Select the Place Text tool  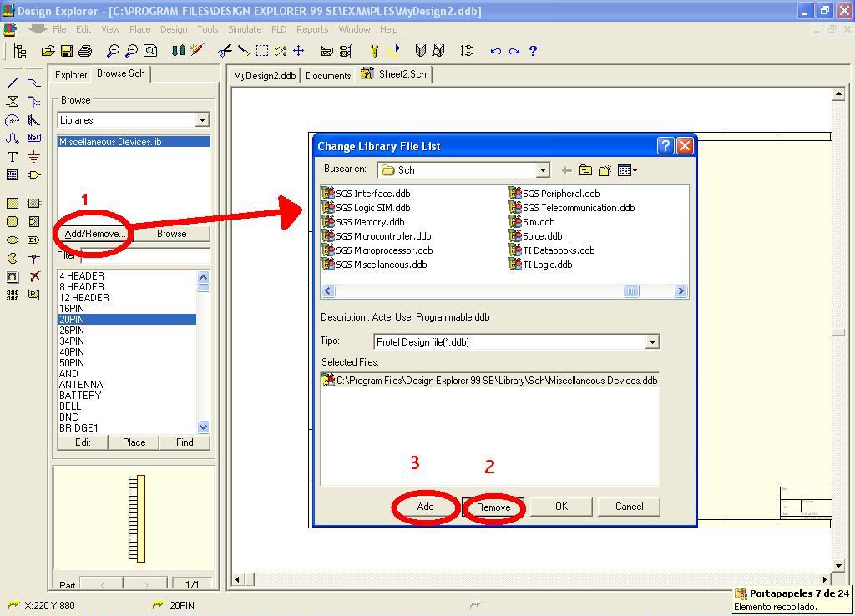click(13, 156)
